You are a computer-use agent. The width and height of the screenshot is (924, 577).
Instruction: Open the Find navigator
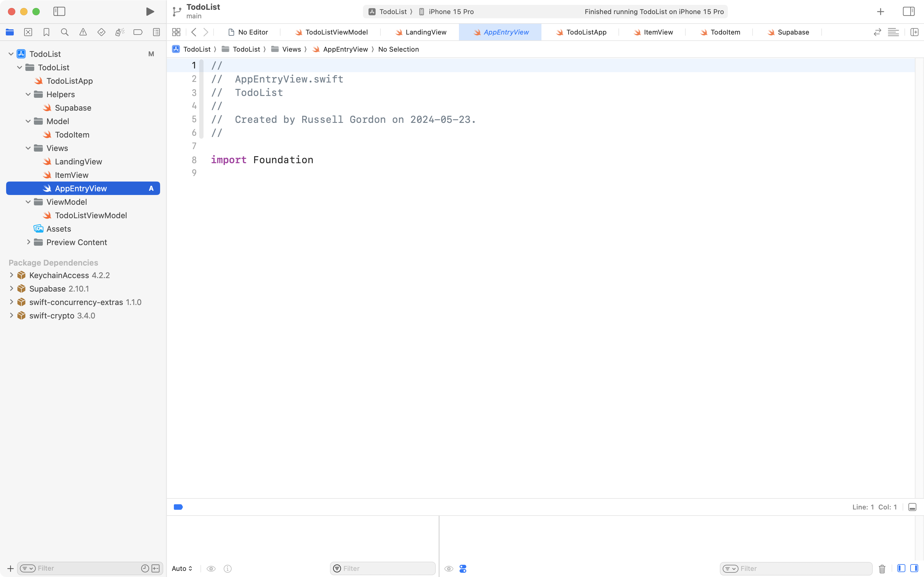pos(64,32)
